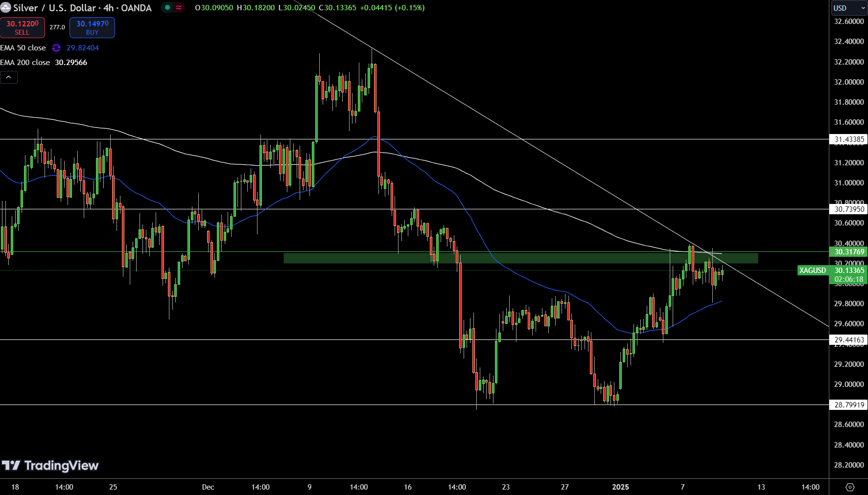This screenshot has width=868, height=495.
Task: Click the 25 date label on time axis
Action: pos(113,487)
